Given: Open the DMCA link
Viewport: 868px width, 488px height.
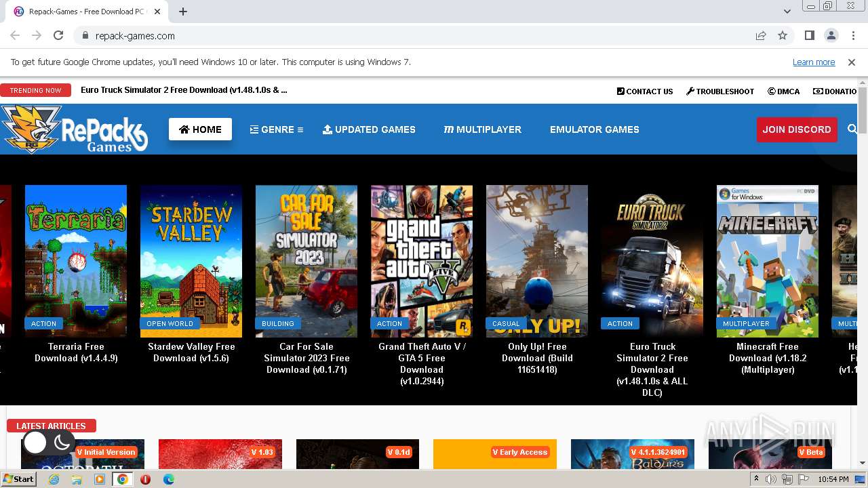Looking at the screenshot, I should click(x=784, y=91).
